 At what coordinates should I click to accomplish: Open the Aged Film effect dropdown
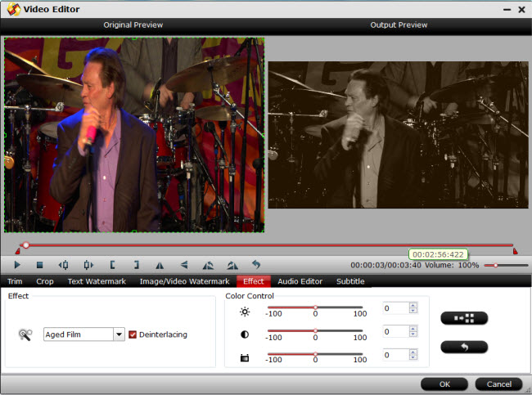[119, 334]
